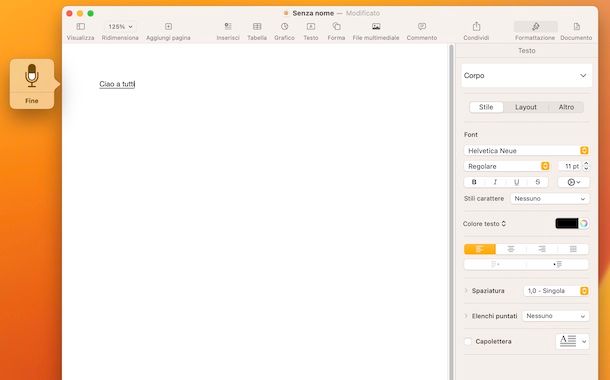
Task: Click the 11 pt font size field
Action: [570, 166]
